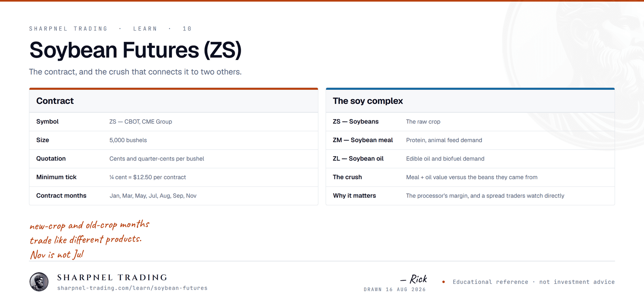Image resolution: width=644 pixels, height=308 pixels.
Task: Click the Contract months value text
Action: pos(153,196)
